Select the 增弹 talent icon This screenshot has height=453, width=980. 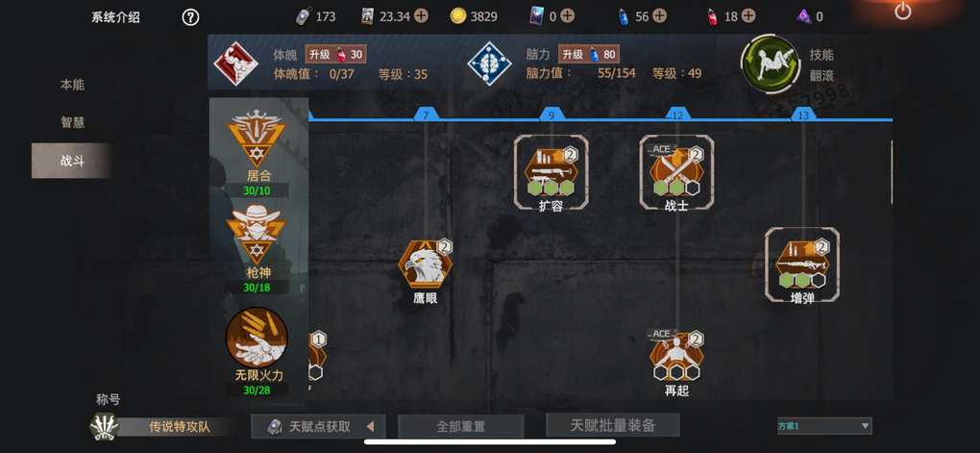click(x=802, y=264)
